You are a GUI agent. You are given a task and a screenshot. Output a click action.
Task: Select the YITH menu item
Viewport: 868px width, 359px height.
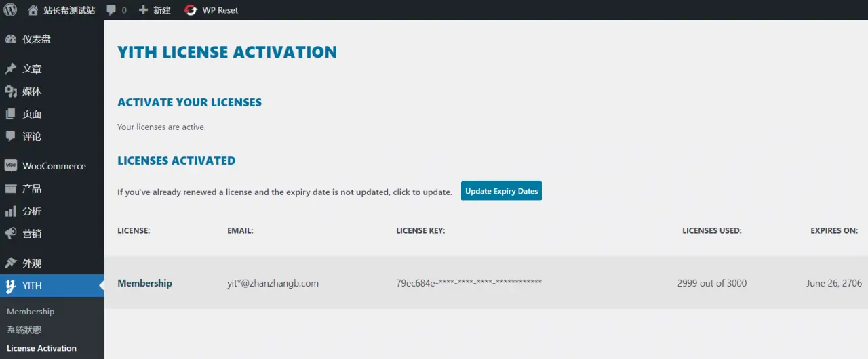32,286
